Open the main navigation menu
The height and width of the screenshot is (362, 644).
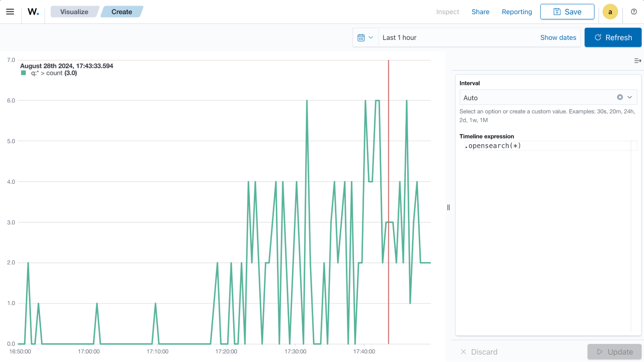(x=10, y=12)
